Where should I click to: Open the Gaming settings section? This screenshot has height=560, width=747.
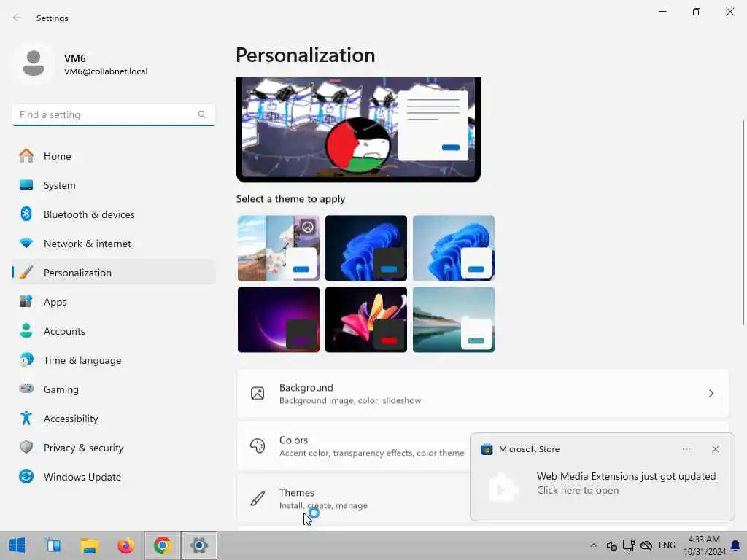pos(114,389)
